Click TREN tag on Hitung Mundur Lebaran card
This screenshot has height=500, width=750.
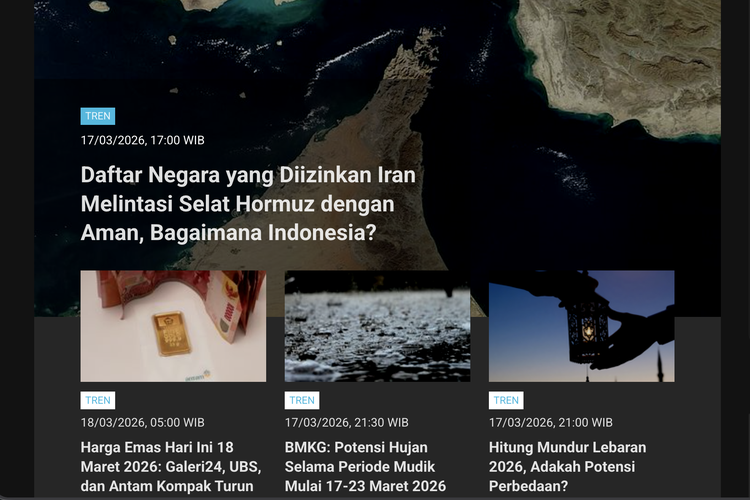[x=506, y=400]
